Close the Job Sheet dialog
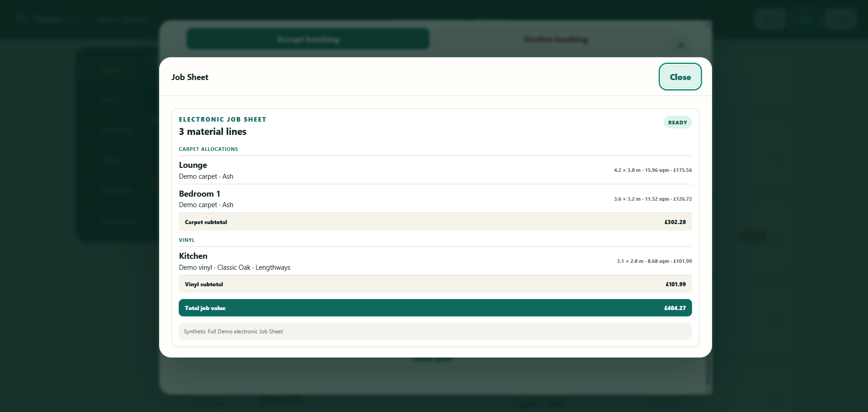Screen dimensions: 868x412 pos(680,77)
